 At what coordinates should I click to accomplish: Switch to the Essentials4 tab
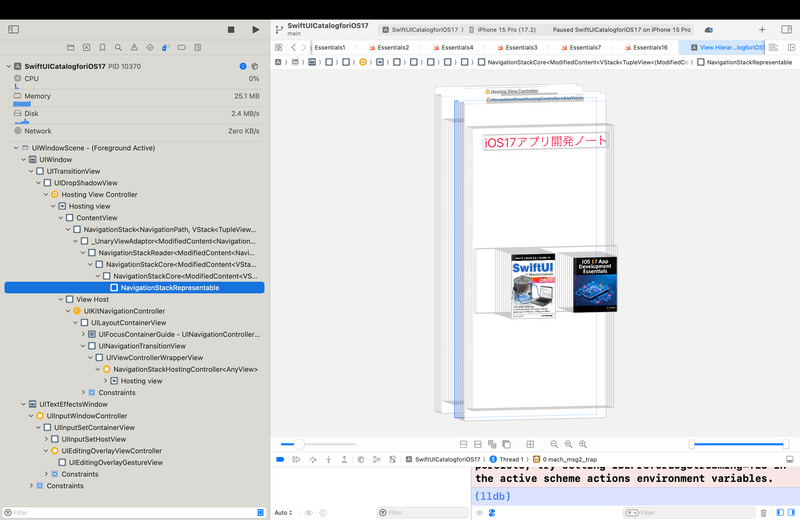tap(453, 47)
